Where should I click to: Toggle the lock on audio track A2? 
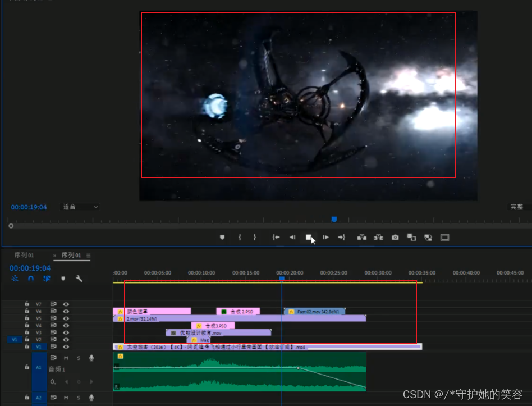tap(27, 397)
